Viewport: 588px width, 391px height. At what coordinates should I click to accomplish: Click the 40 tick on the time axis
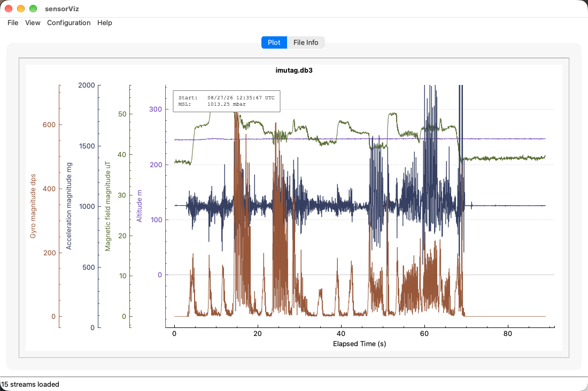[x=341, y=334]
